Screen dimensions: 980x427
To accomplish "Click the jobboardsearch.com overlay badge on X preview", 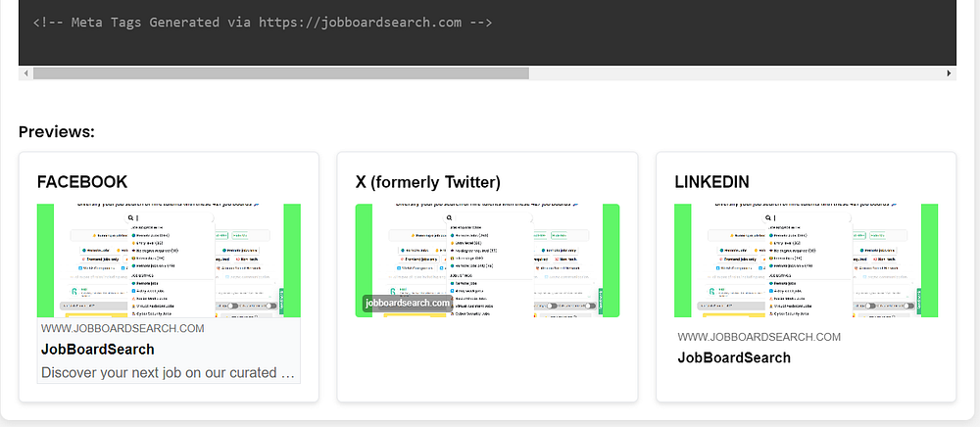I will point(408,304).
